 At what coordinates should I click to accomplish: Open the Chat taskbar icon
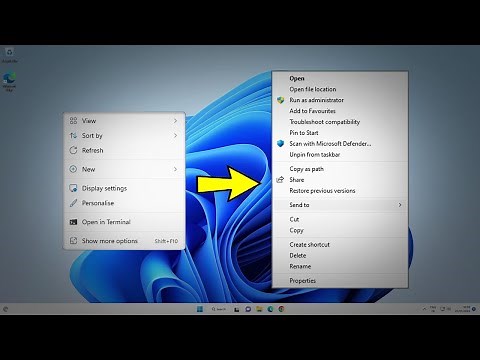248,309
